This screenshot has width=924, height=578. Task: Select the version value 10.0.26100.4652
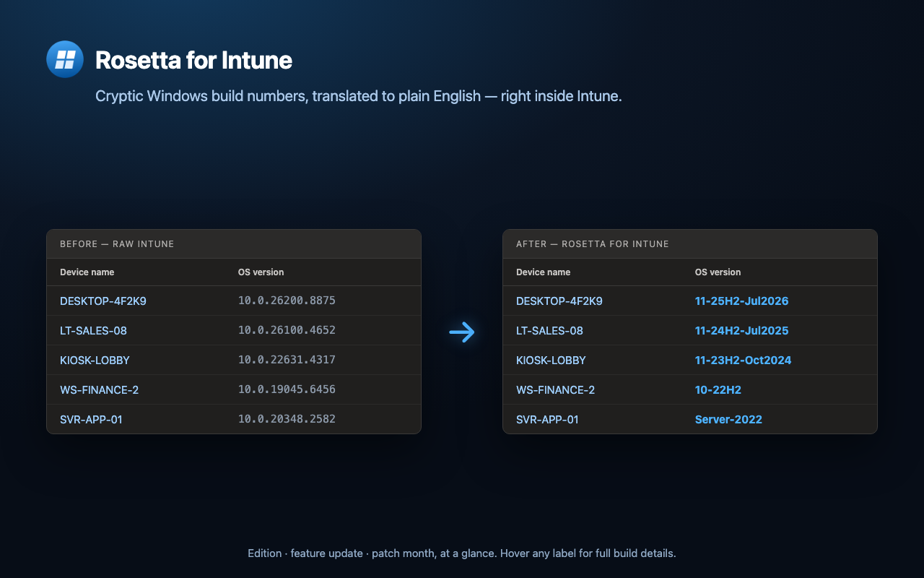click(287, 330)
